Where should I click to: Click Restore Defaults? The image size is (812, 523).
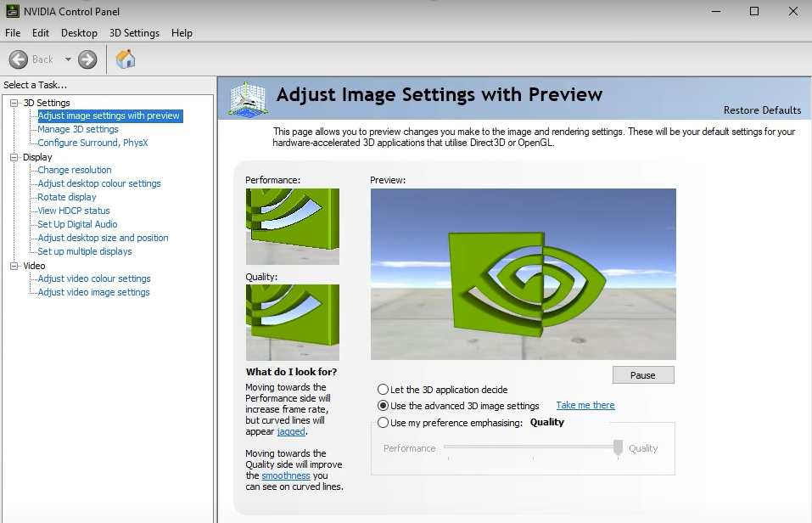pyautogui.click(x=762, y=110)
